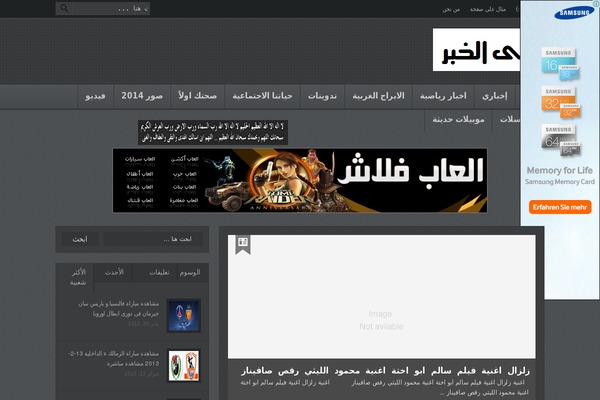
Task: Click the Erfahren Sie mehr button
Action: (560, 207)
